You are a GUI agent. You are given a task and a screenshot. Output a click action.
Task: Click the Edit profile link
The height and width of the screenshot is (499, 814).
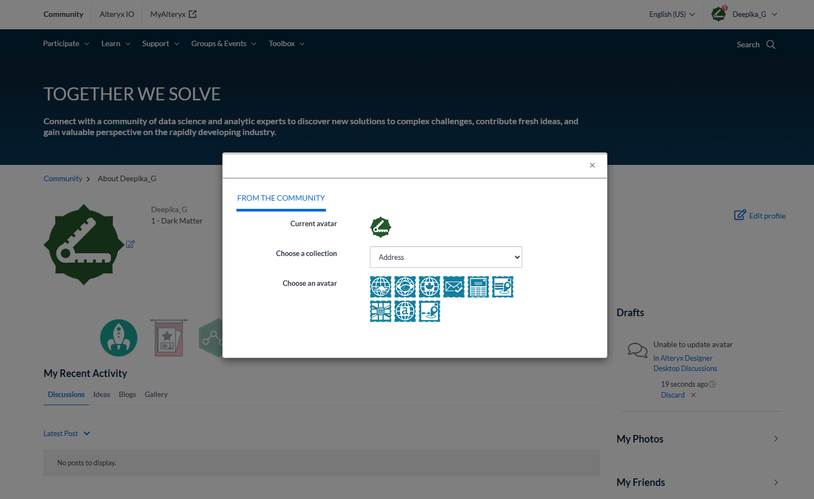[x=767, y=216]
